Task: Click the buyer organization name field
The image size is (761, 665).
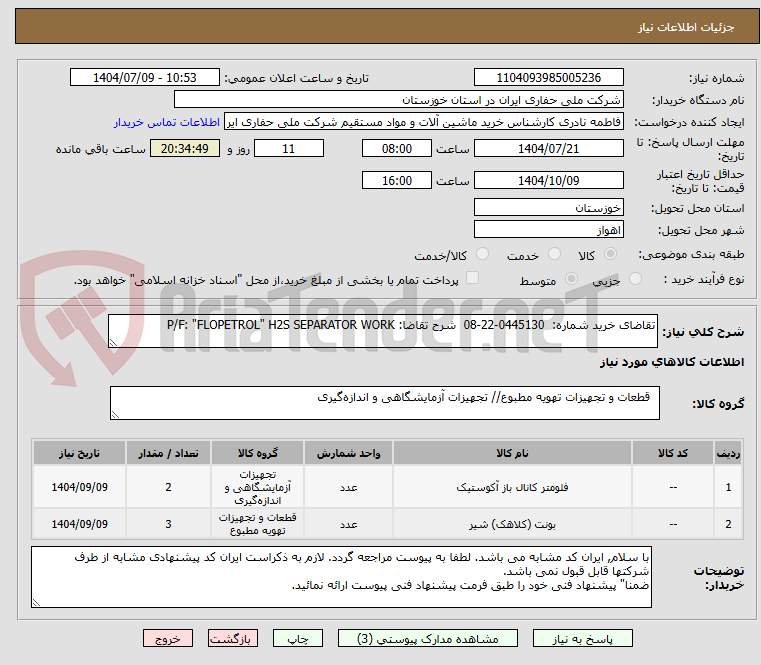Action: coord(398,100)
